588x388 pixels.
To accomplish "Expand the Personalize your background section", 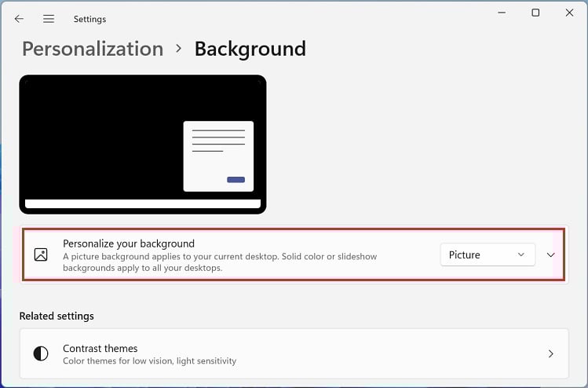I will (550, 255).
